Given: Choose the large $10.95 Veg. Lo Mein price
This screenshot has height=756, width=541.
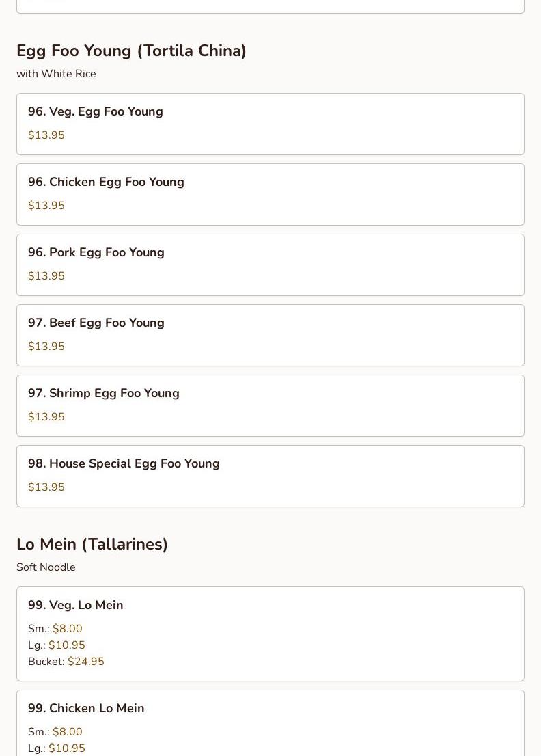Looking at the screenshot, I should [66, 645].
